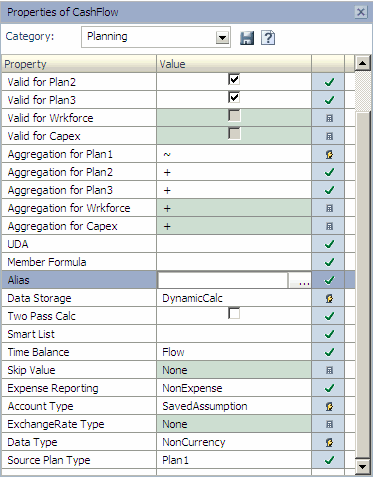Click the status checkmark in Alias row
The height and width of the screenshot is (478, 373).
coord(329,280)
